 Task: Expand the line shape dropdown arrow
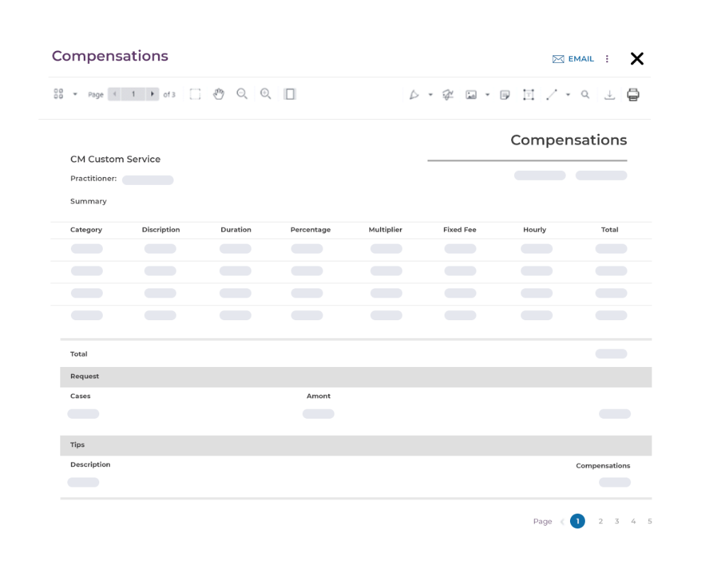pos(568,95)
